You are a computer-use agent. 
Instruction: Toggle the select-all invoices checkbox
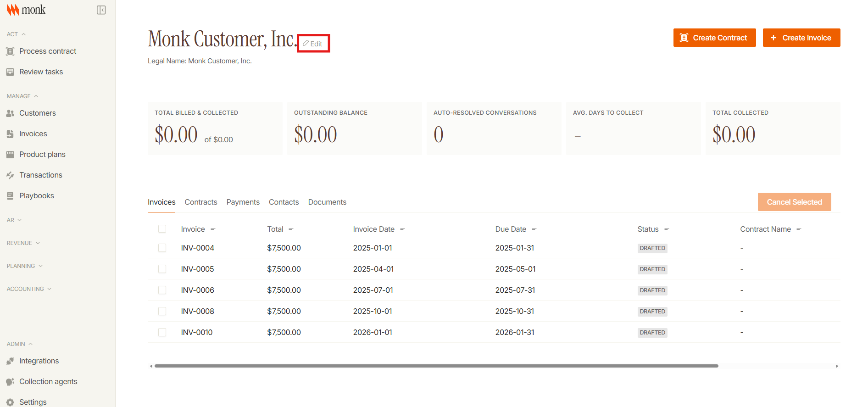pos(162,229)
